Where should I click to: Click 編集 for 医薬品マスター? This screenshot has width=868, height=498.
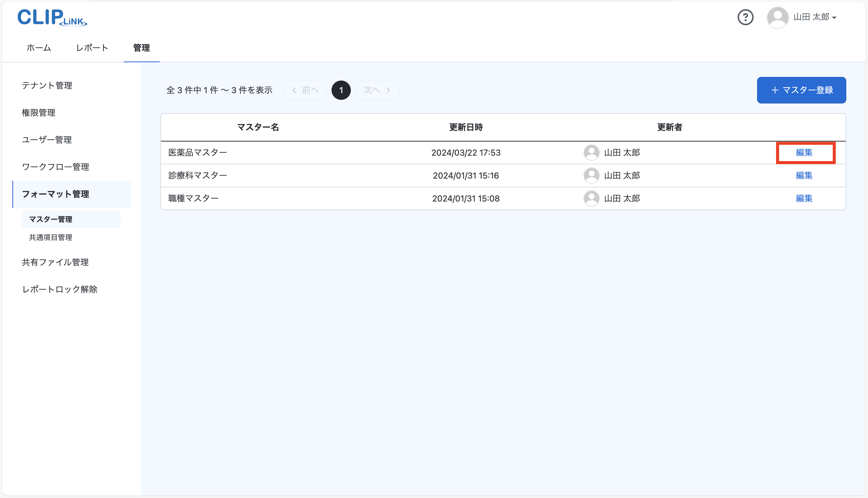coord(804,153)
